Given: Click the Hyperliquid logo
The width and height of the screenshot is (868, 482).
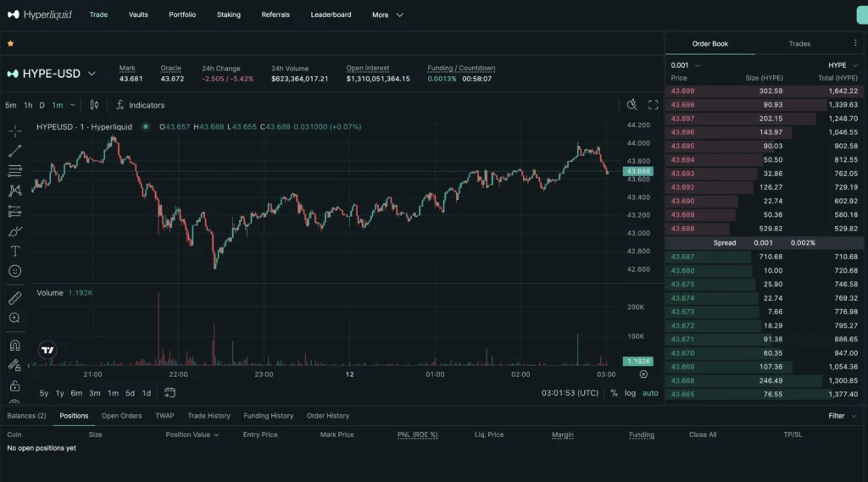Looking at the screenshot, I should [39, 14].
